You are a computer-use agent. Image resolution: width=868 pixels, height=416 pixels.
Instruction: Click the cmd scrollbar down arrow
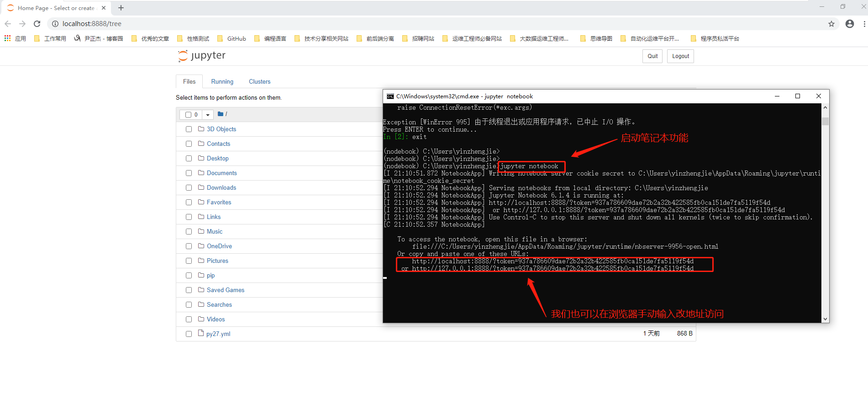click(x=825, y=319)
